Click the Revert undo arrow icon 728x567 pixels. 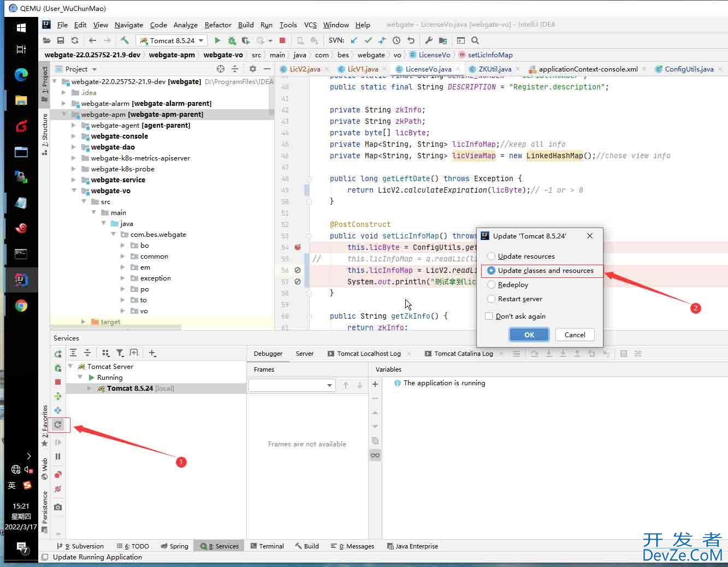click(x=411, y=40)
